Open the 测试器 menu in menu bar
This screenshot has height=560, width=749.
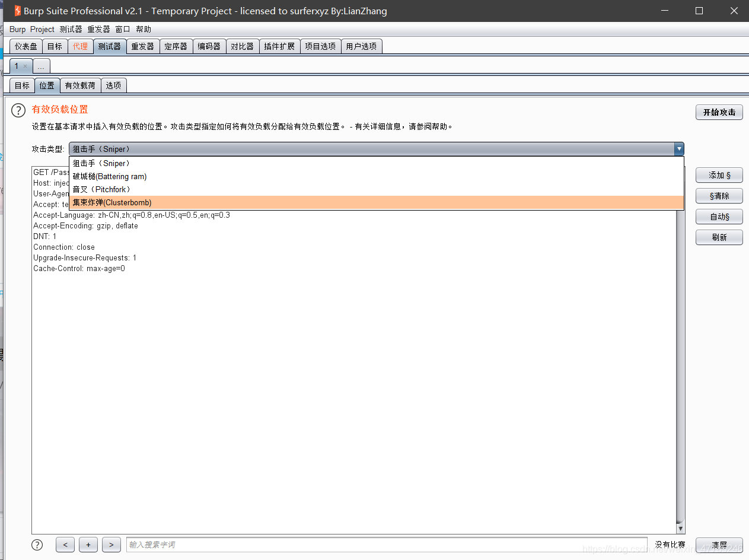pyautogui.click(x=71, y=29)
